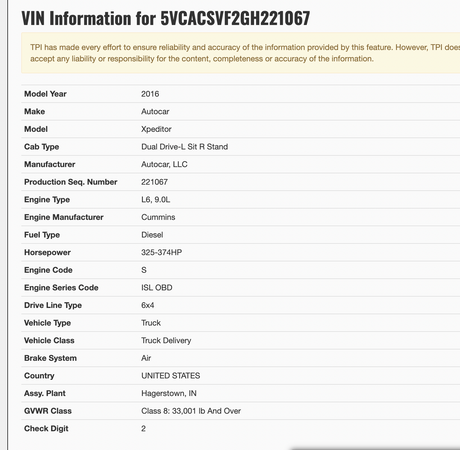Click Dual Drive-L Sit R Stand text
This screenshot has height=450, width=460.
185,147
